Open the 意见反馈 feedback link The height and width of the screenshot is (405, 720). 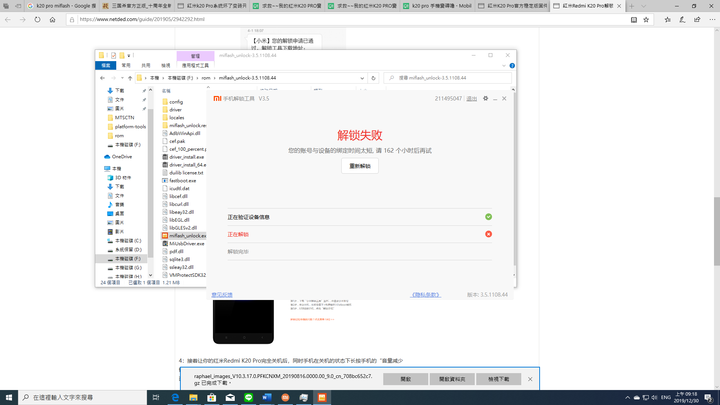pyautogui.click(x=222, y=295)
